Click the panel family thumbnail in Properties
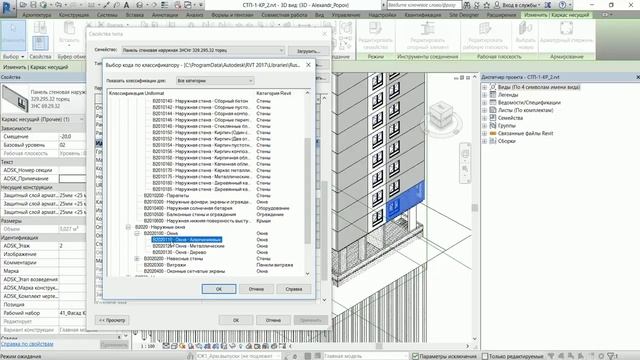 (15, 100)
